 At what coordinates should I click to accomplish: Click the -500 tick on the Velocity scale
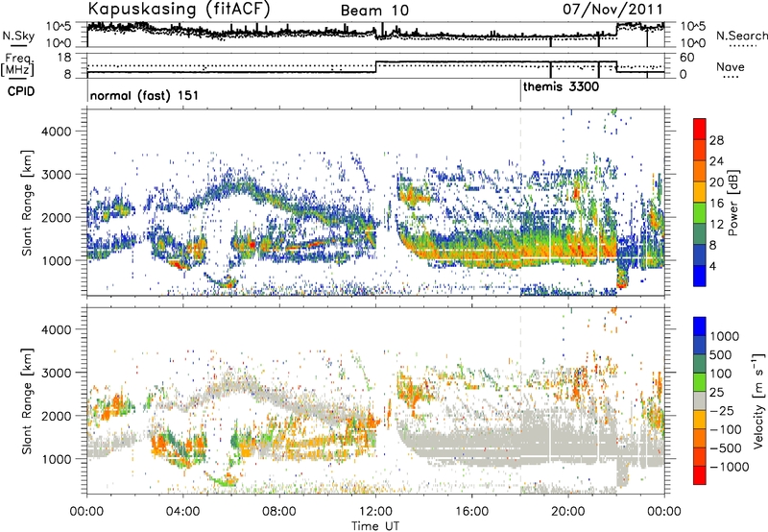[x=728, y=448]
